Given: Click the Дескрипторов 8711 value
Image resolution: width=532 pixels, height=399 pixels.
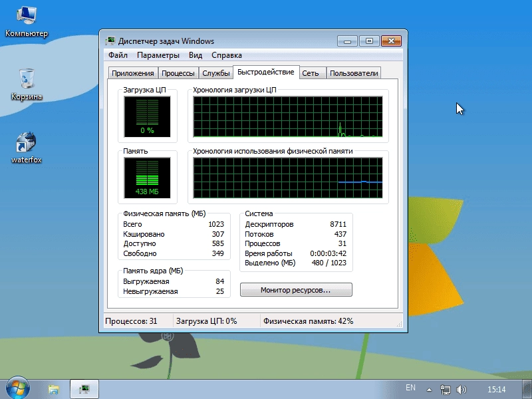Looking at the screenshot, I should point(338,224).
